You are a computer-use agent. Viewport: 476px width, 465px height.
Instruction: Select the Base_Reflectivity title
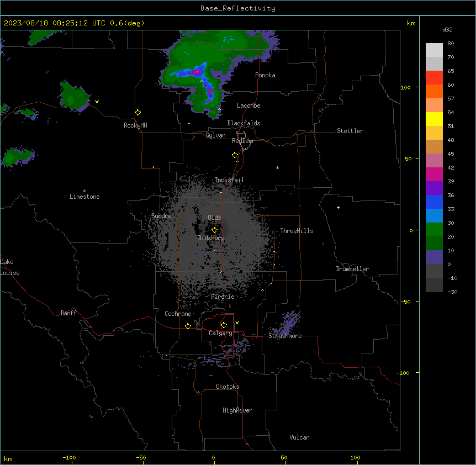pos(238,8)
